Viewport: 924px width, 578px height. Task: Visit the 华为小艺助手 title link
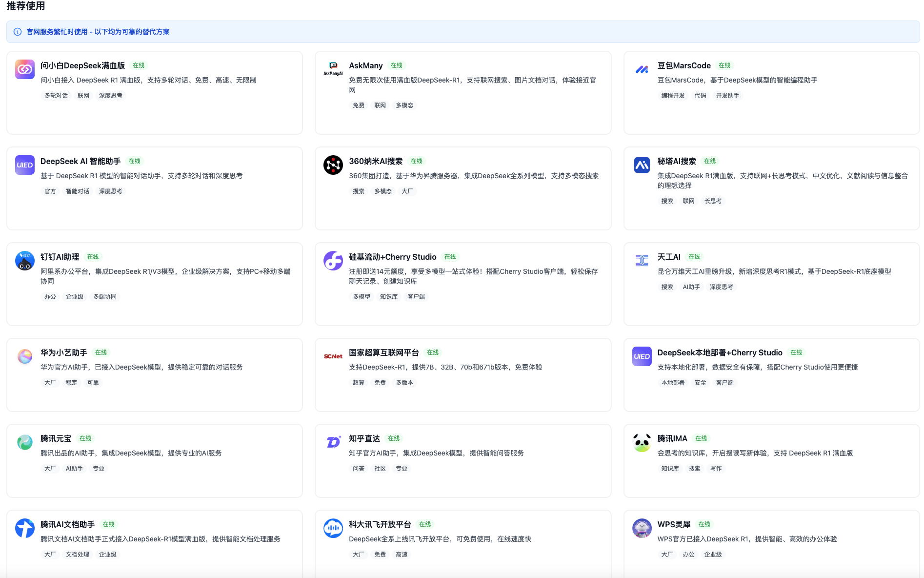[x=64, y=352]
